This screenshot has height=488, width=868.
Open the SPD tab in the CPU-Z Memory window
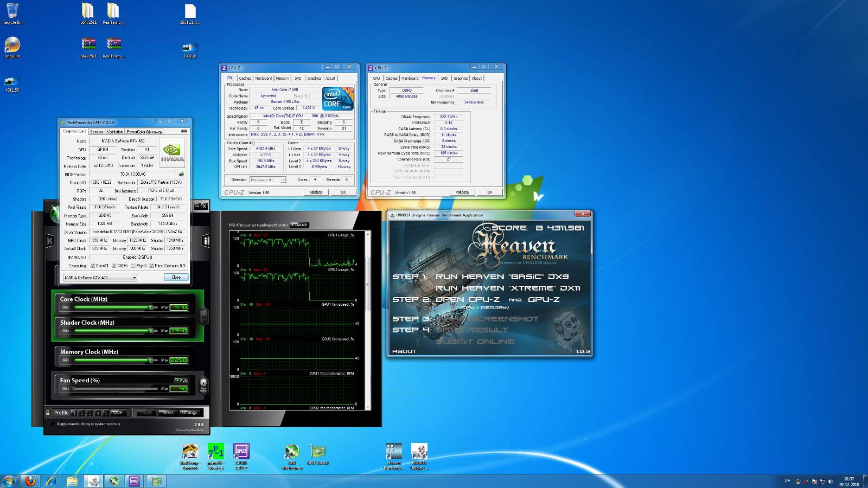(444, 78)
